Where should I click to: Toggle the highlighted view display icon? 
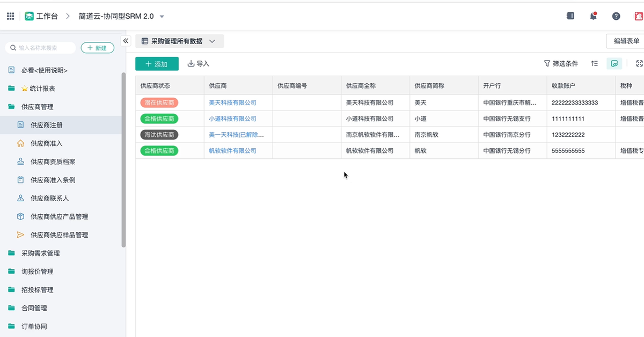[x=614, y=63]
